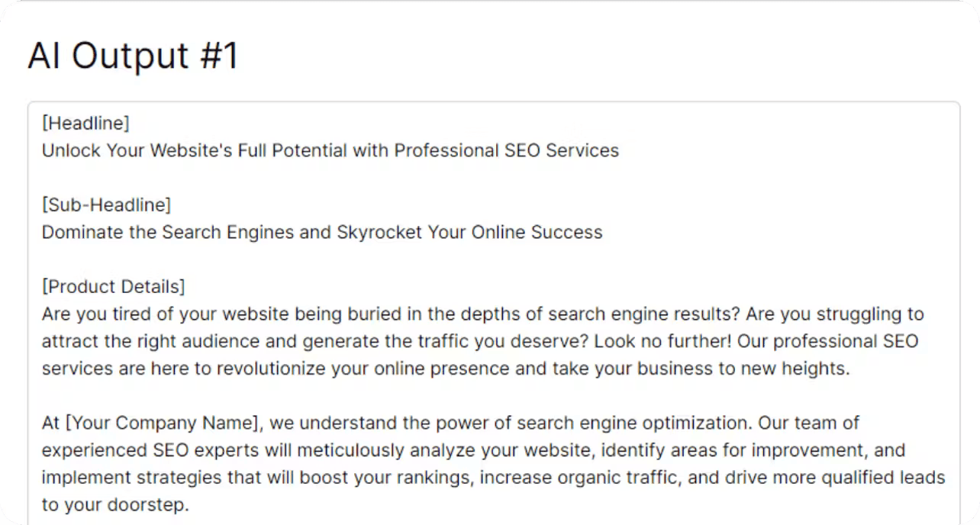Click the [Product Details] tag line
The width and height of the screenshot is (980, 525).
[113, 287]
